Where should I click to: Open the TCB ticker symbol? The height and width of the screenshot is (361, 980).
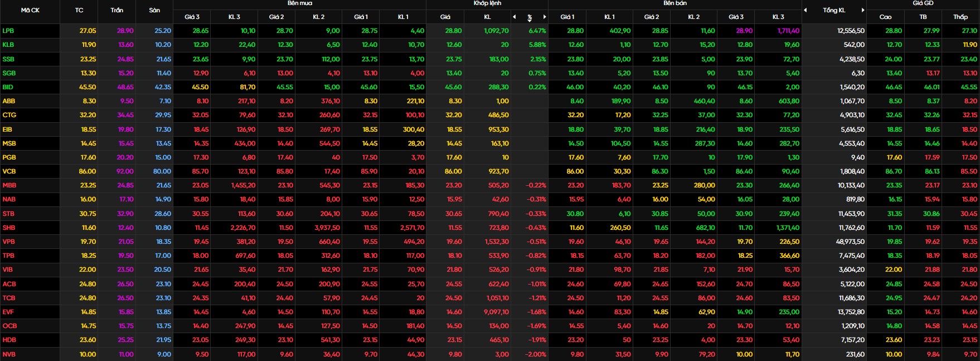[x=9, y=298]
